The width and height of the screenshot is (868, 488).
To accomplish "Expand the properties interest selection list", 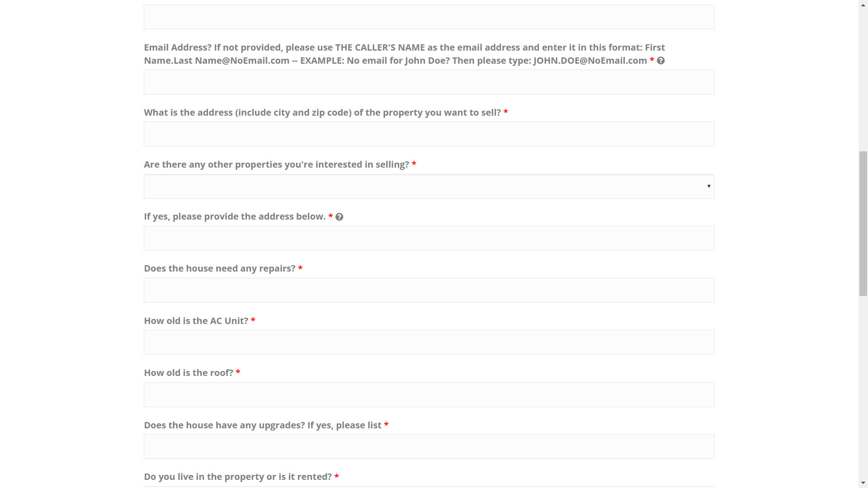I will [429, 186].
